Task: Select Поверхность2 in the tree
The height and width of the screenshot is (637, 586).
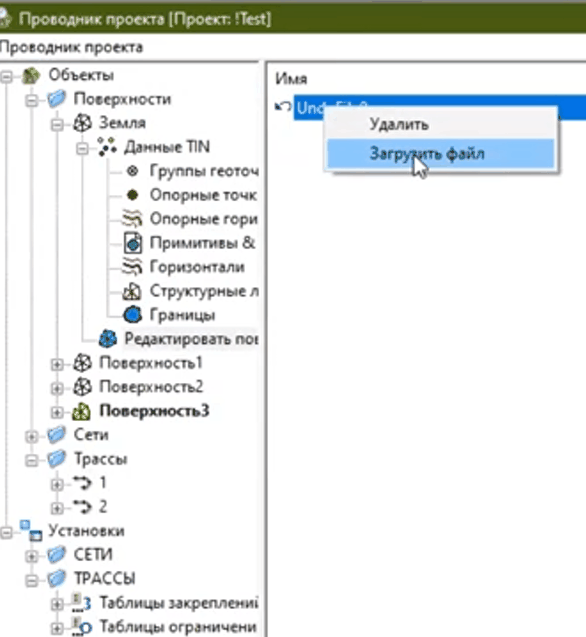Action: (151, 387)
